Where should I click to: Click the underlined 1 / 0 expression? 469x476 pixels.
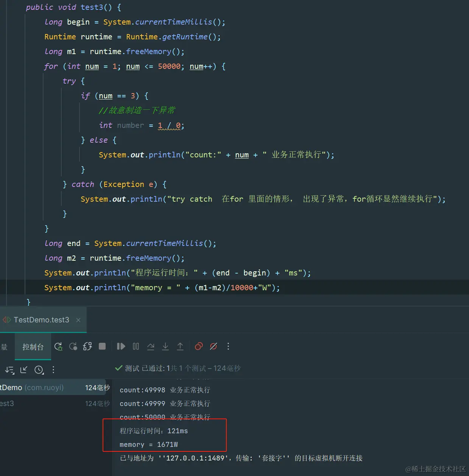coord(169,125)
